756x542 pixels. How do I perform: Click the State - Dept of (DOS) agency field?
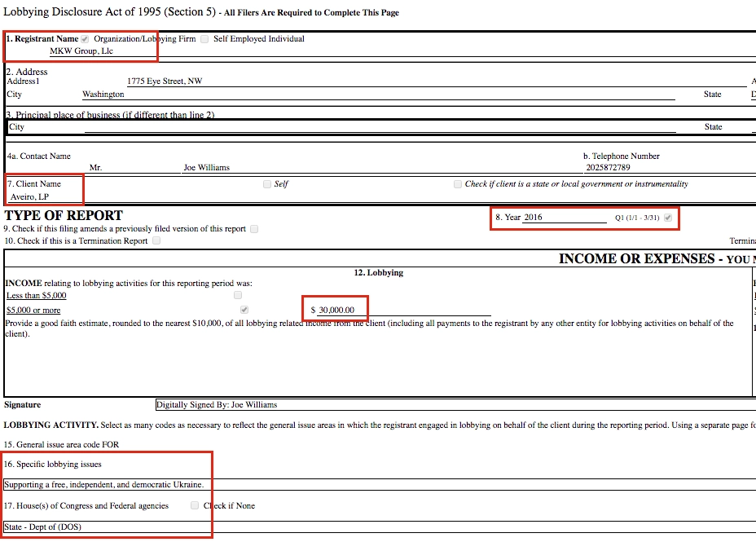click(43, 527)
